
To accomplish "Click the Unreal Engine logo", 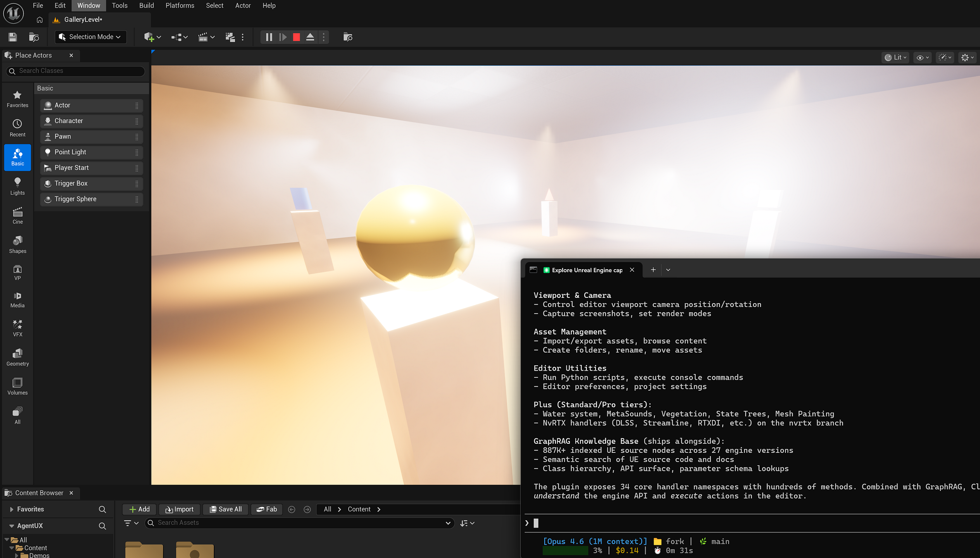I will tap(14, 13).
